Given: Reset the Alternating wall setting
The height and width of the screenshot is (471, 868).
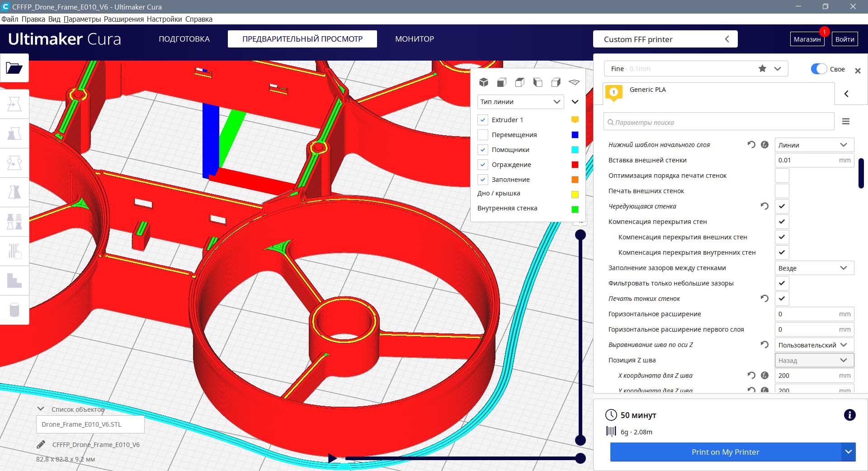Looking at the screenshot, I should 764,206.
